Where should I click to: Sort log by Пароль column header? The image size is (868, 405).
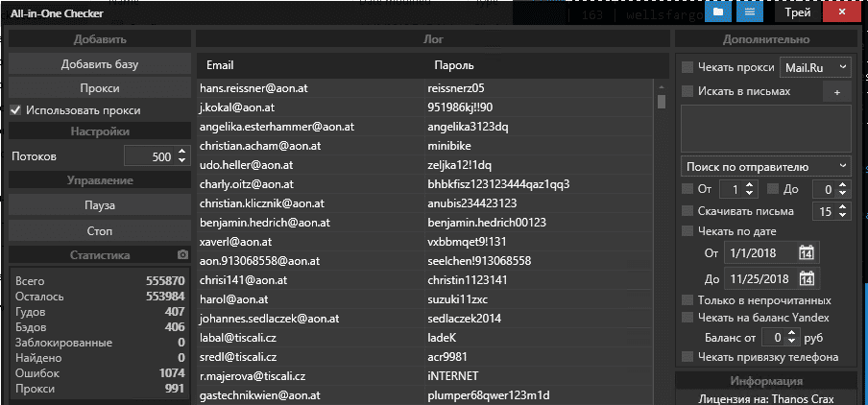(454, 65)
